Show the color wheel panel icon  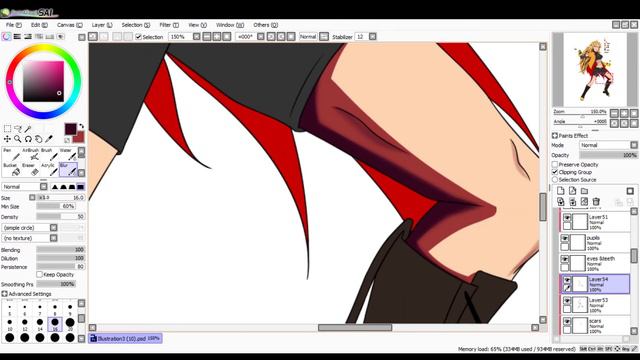pyautogui.click(x=6, y=37)
